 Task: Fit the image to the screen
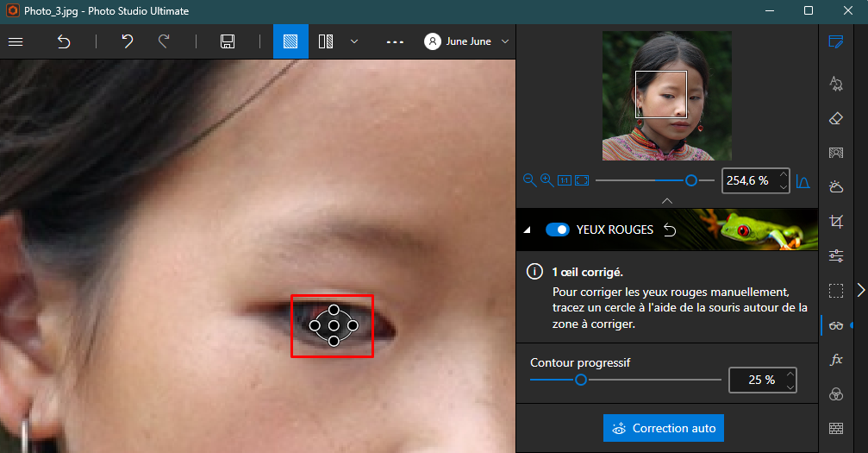582,180
